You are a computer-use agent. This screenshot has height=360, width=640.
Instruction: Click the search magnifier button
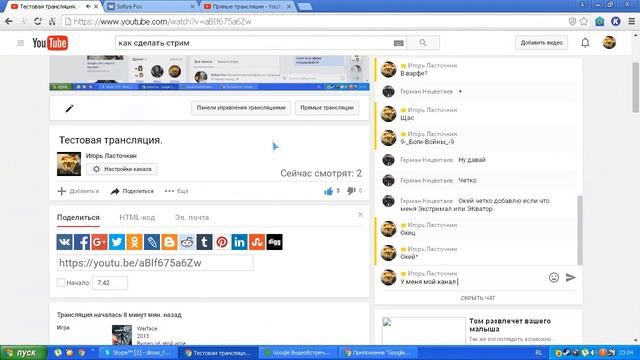coord(423,42)
